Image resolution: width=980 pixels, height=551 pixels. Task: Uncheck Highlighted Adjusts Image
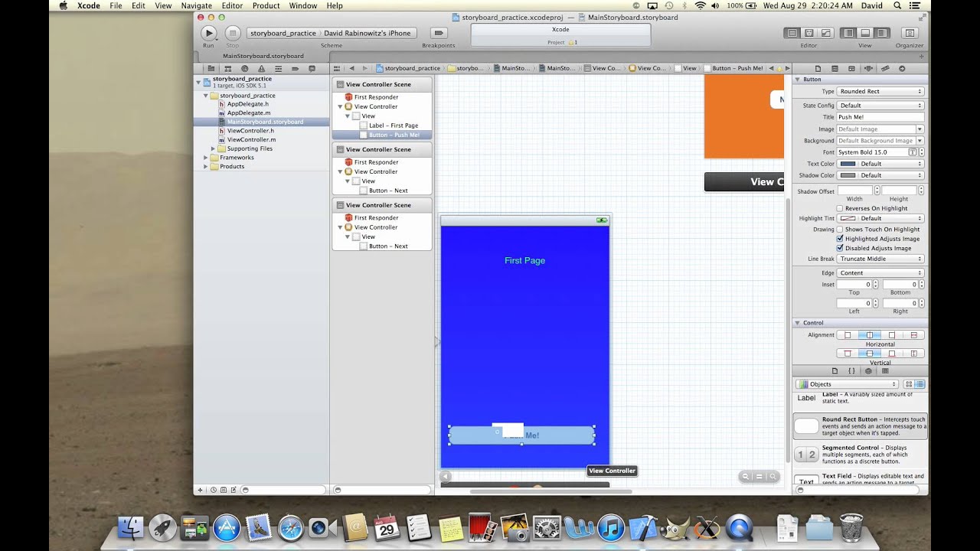[x=840, y=238]
